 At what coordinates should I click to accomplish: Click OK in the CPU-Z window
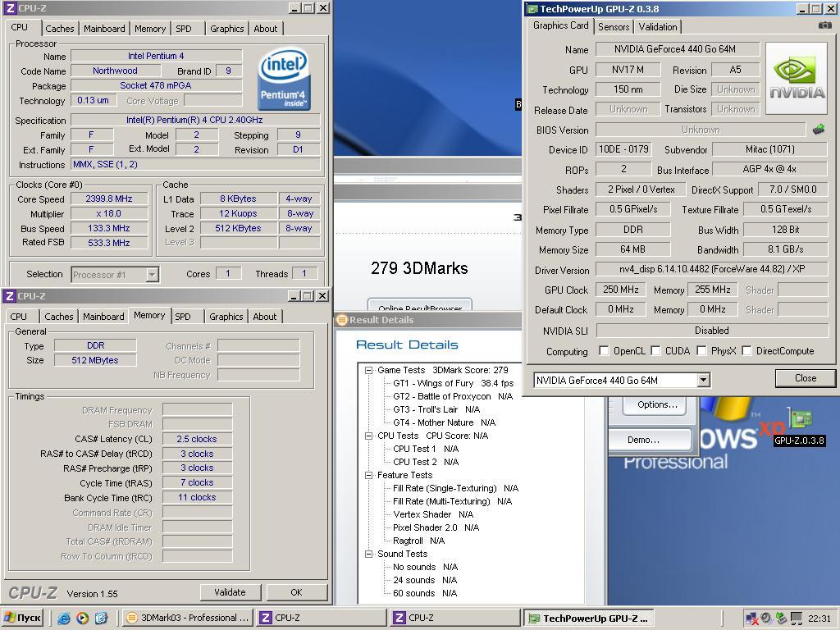pyautogui.click(x=296, y=592)
